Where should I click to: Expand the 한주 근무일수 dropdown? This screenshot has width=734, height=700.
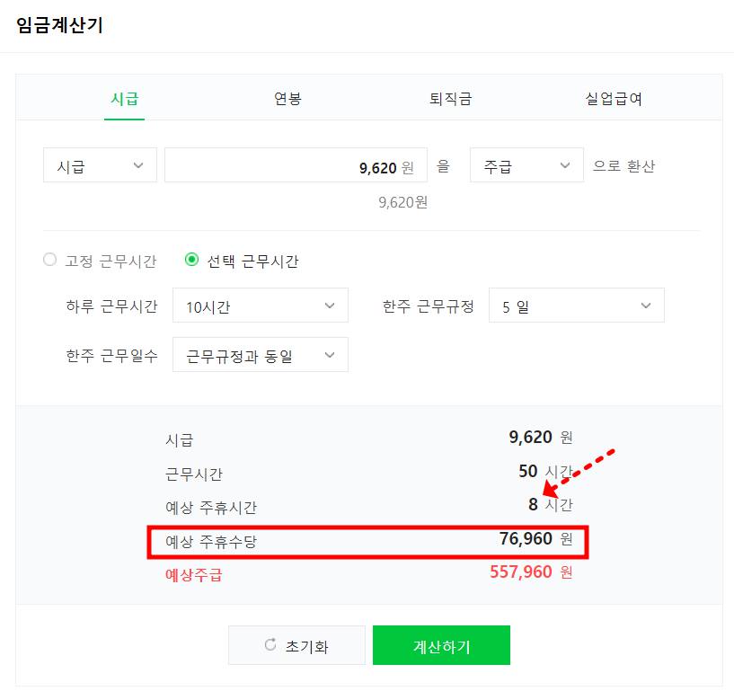pos(260,354)
